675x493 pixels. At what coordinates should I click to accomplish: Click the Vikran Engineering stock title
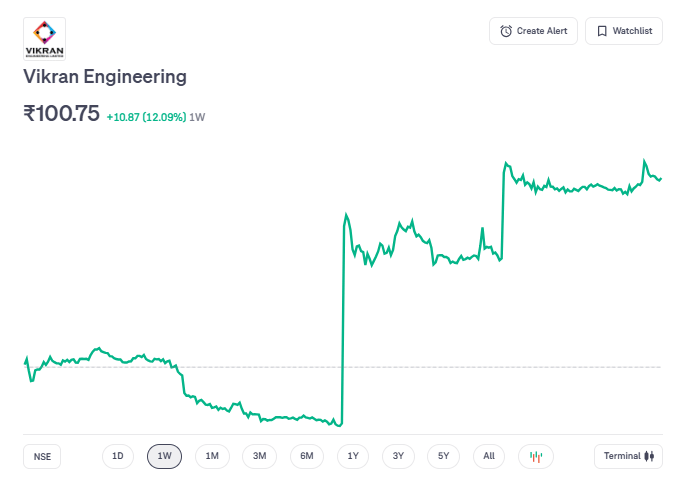pos(105,77)
